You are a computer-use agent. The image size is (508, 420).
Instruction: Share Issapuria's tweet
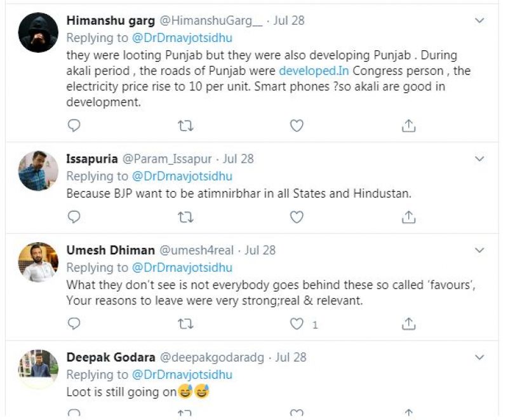(x=409, y=217)
